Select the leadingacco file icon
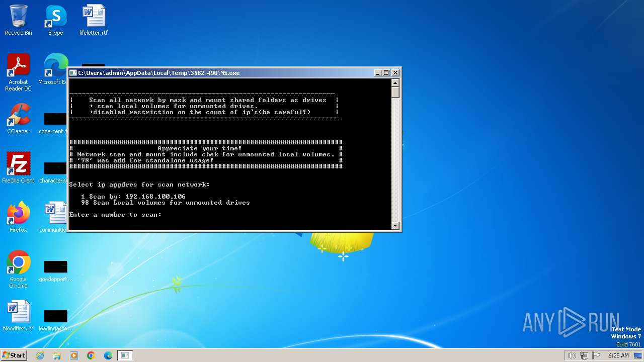The image size is (644, 362). coord(55,320)
